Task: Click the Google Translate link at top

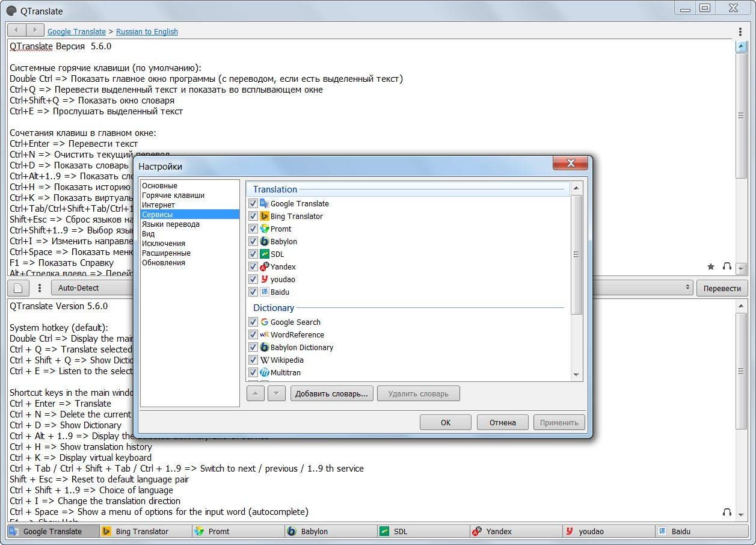Action: pyautogui.click(x=76, y=31)
